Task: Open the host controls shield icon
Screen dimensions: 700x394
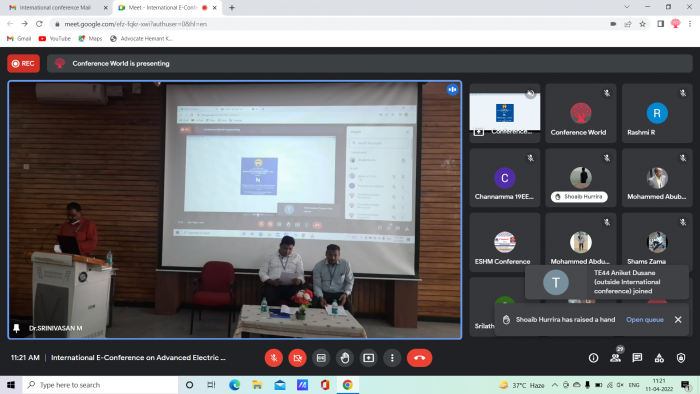Action: point(681,358)
